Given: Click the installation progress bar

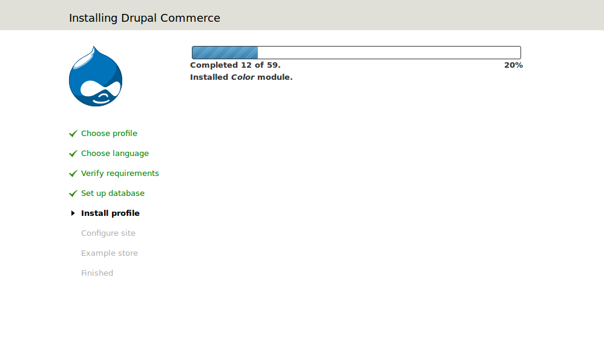Looking at the screenshot, I should (x=356, y=53).
